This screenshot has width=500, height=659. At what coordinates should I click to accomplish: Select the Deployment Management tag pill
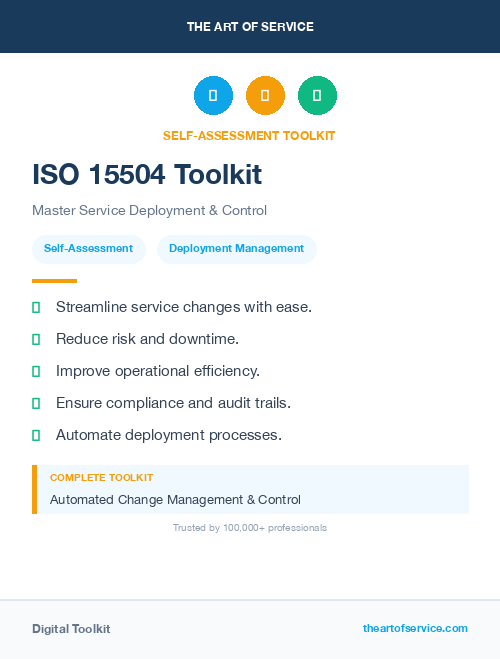click(237, 249)
